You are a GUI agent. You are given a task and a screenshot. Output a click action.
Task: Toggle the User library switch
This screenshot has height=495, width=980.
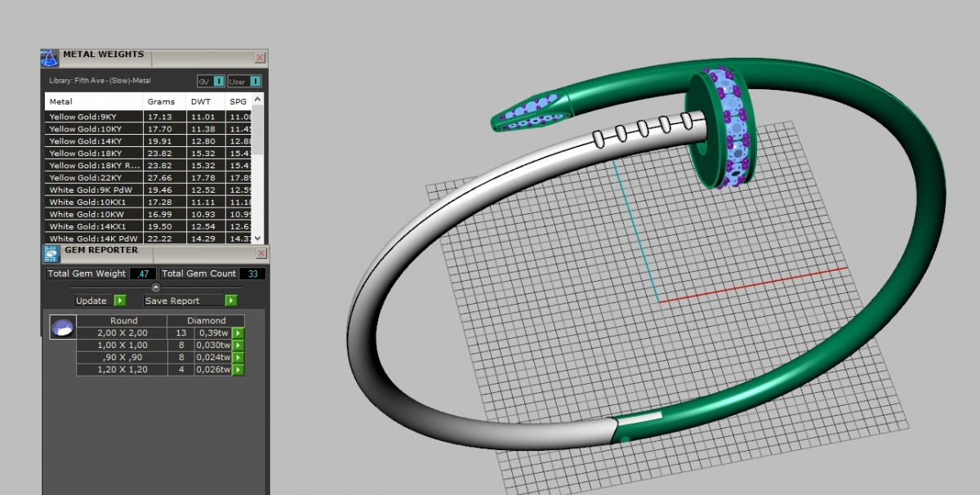click(244, 82)
